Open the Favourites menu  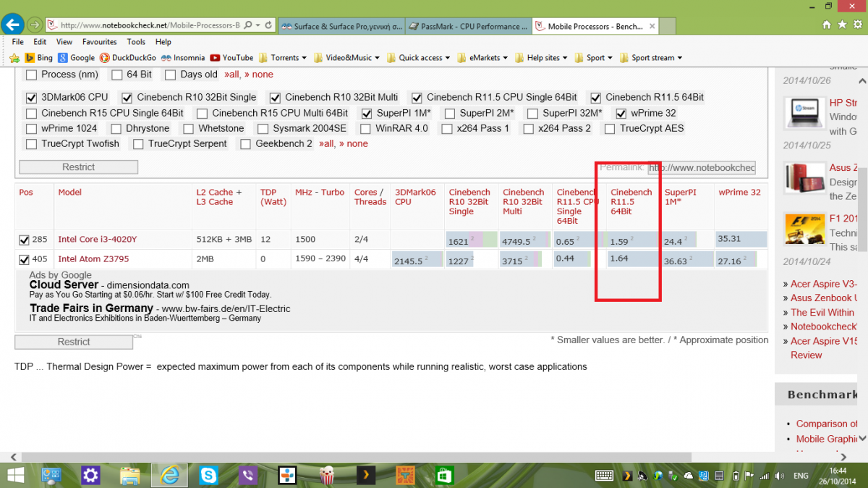click(x=99, y=42)
